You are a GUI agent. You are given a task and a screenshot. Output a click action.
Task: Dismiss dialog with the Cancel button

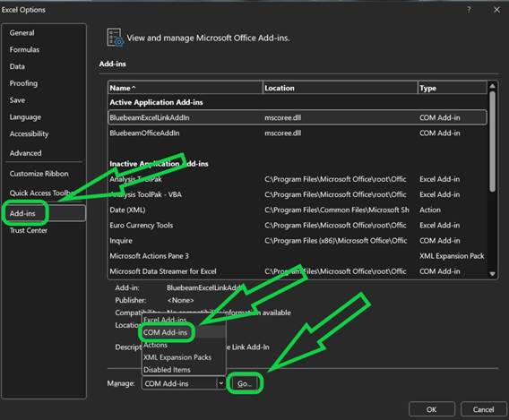point(483,409)
